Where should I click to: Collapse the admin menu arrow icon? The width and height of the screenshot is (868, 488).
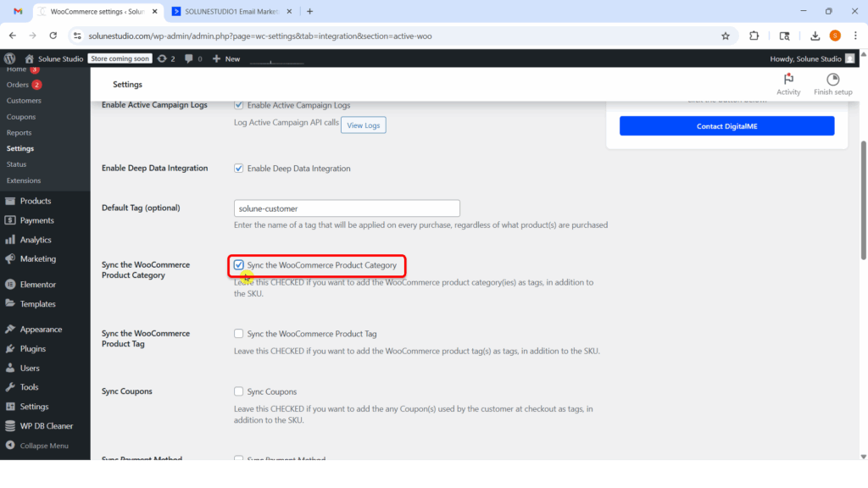tap(10, 446)
